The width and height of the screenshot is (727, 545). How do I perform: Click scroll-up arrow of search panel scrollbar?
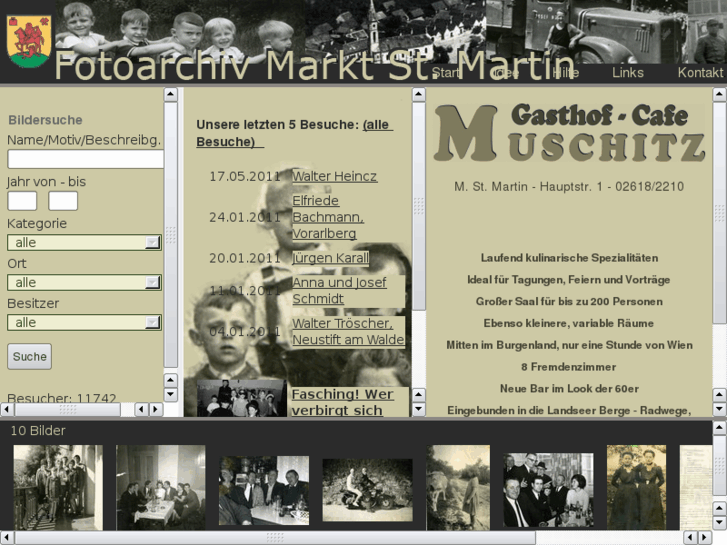171,95
